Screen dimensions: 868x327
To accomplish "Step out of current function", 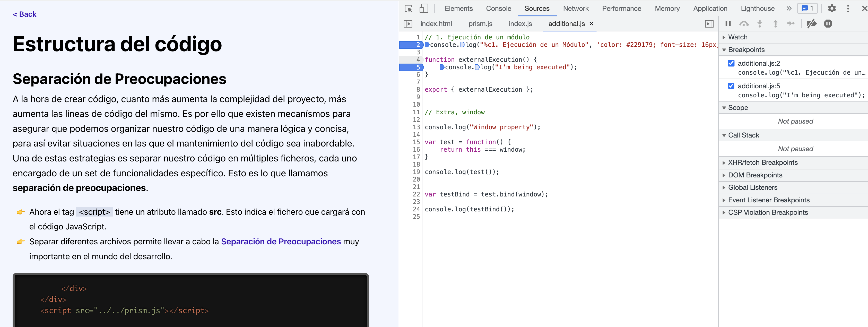I will click(x=775, y=24).
